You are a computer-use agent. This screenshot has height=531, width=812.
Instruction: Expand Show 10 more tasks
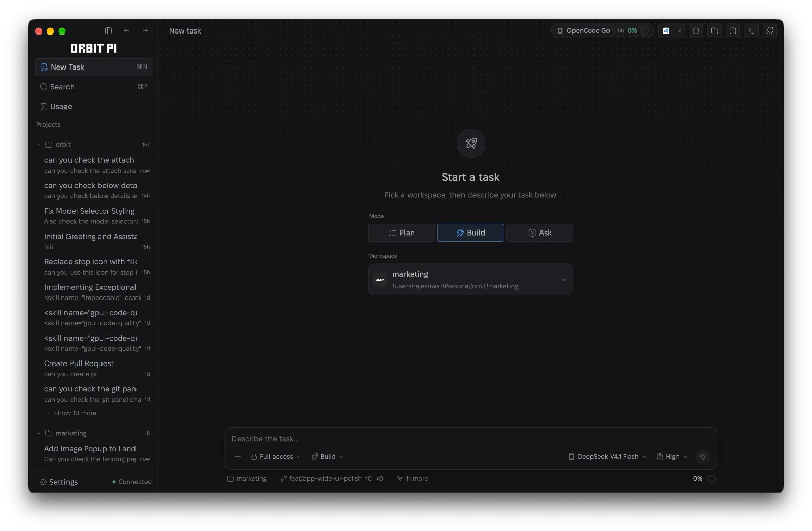pyautogui.click(x=71, y=413)
